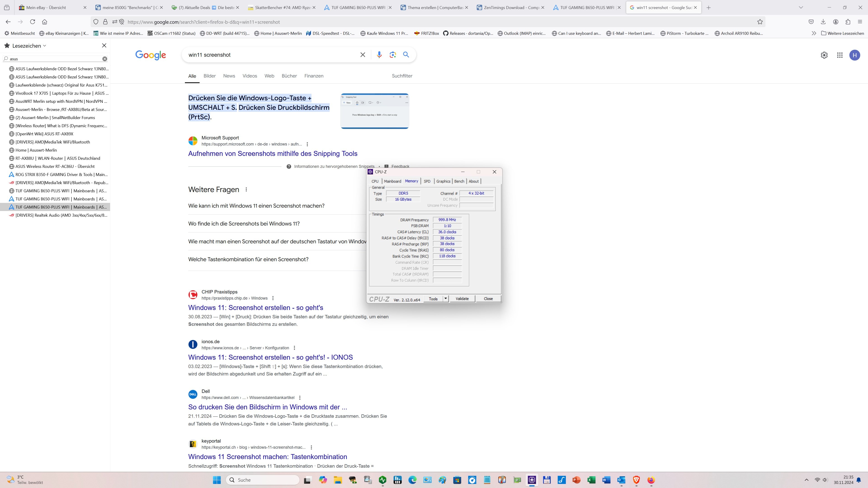Switch to the SPD tab in CPU-Z

tap(427, 181)
